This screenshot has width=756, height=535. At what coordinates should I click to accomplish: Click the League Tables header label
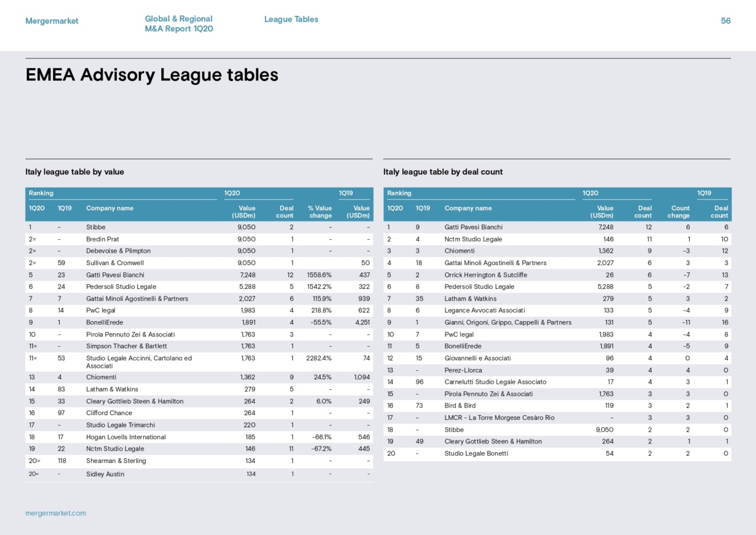[x=291, y=19]
